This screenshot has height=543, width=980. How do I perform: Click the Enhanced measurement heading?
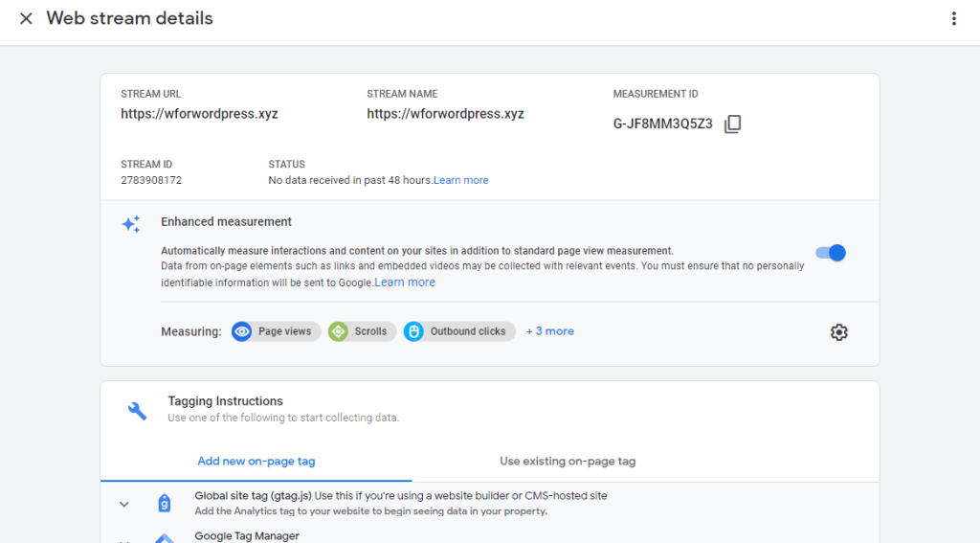(x=226, y=221)
